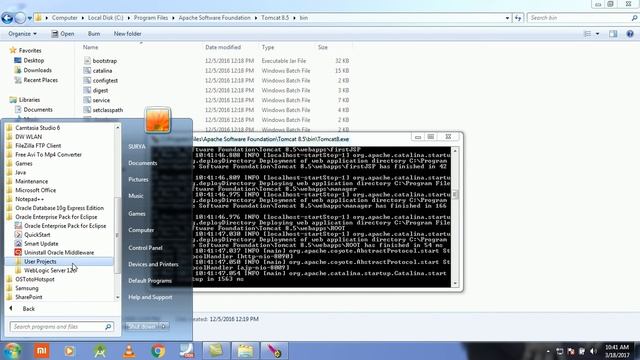Expand the WebLogic Server subfolder
This screenshot has height=360, width=640.
point(50,271)
